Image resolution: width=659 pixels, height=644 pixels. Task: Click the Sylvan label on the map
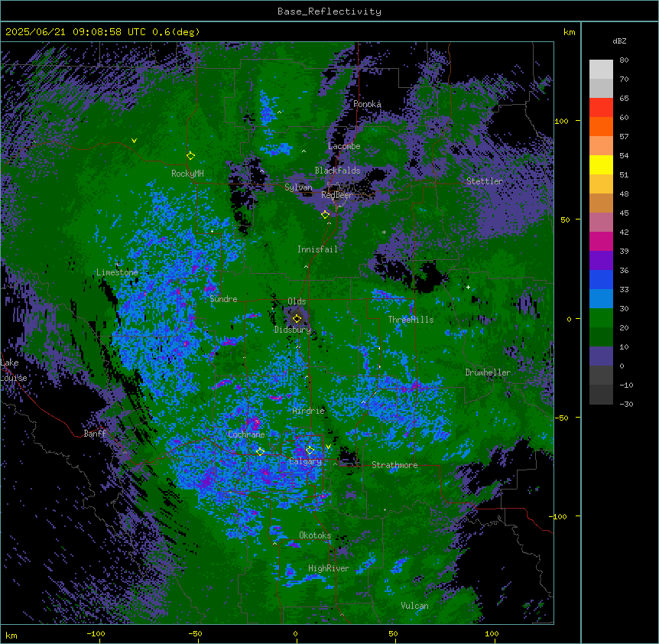click(x=298, y=187)
